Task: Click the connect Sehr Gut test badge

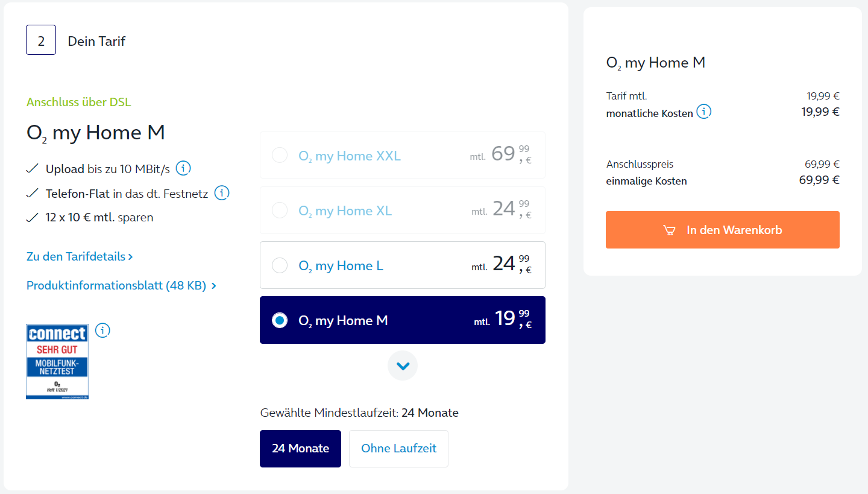Action: 57,362
